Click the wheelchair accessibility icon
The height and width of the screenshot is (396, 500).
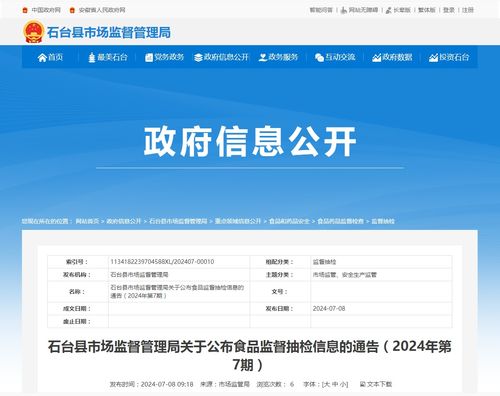coord(344,10)
